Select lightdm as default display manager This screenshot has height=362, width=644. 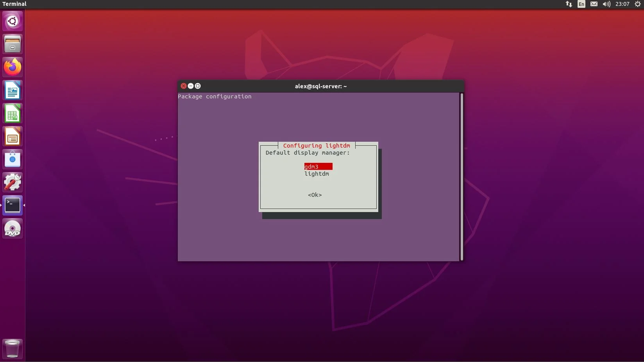coord(317,174)
